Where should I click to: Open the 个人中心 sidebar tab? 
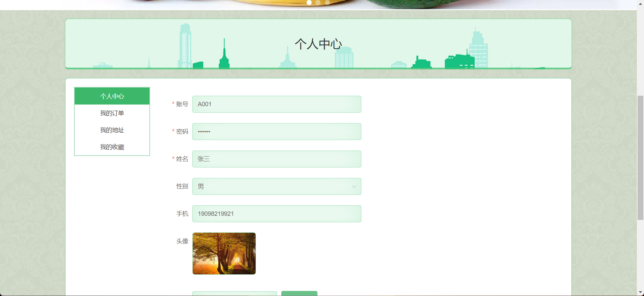pos(112,96)
